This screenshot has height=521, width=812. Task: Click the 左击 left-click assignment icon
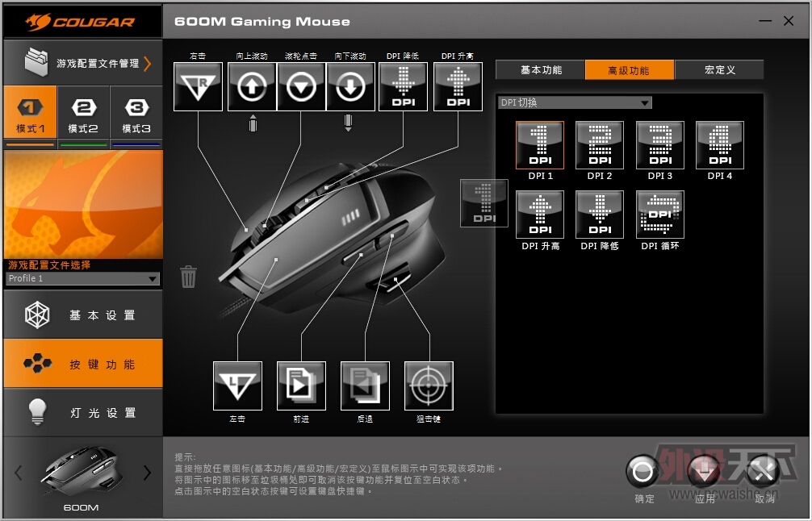pyautogui.click(x=237, y=386)
